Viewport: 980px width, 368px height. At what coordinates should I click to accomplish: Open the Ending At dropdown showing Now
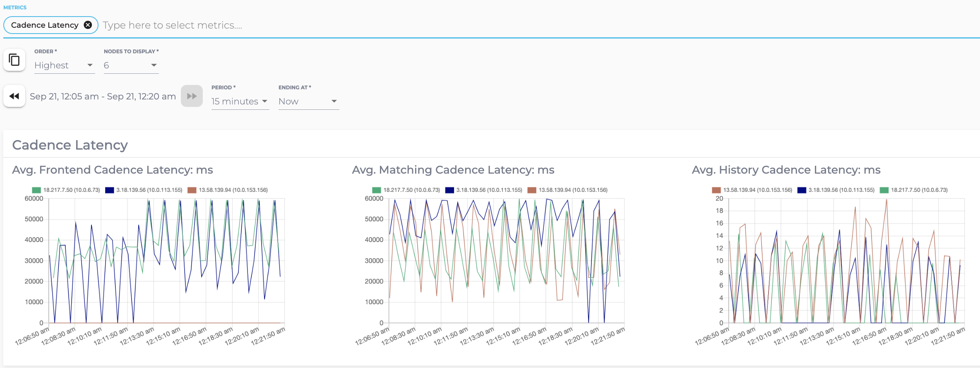pyautogui.click(x=308, y=102)
